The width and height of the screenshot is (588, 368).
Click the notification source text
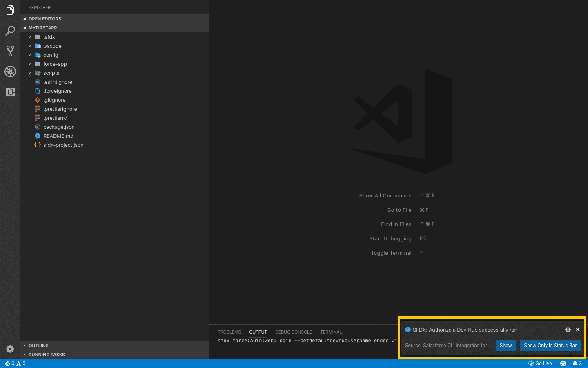pos(448,346)
